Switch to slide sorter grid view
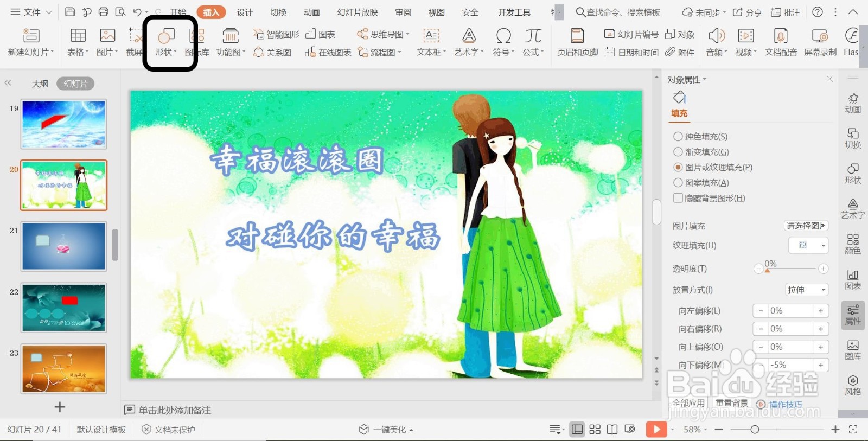 click(595, 430)
